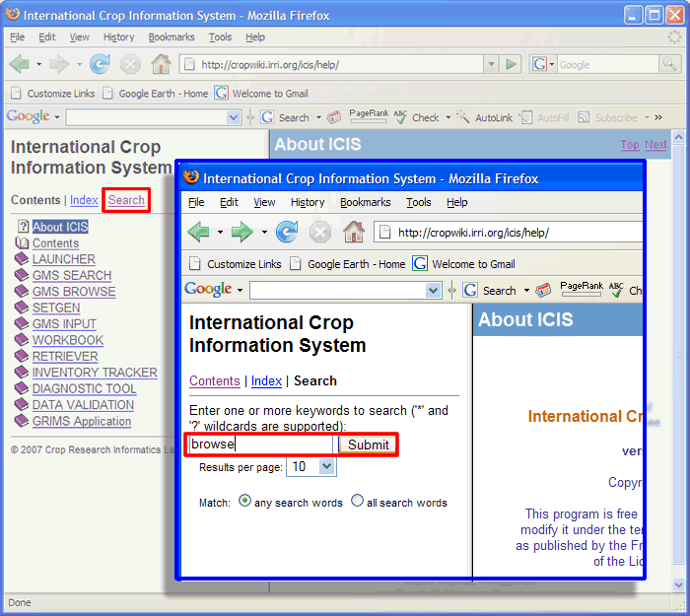Screen dimensions: 690x616
Task: Click the Top link in the About ICIS header
Action: coord(630,144)
